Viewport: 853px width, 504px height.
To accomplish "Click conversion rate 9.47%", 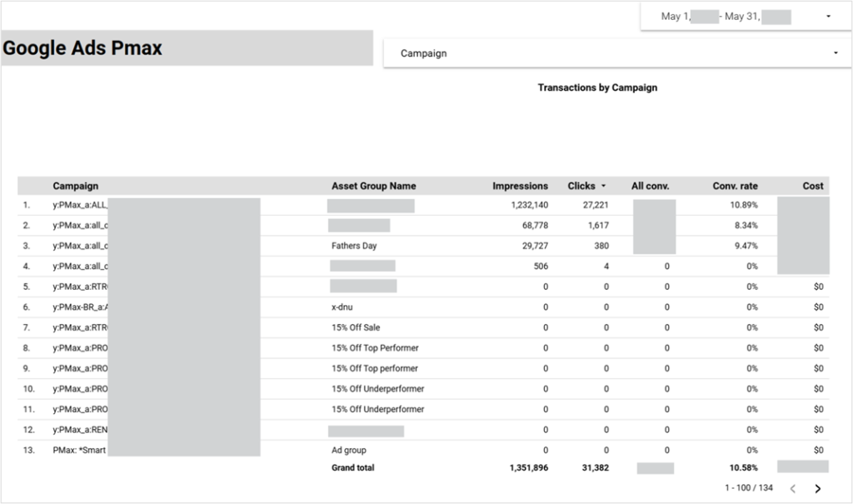I will click(746, 246).
